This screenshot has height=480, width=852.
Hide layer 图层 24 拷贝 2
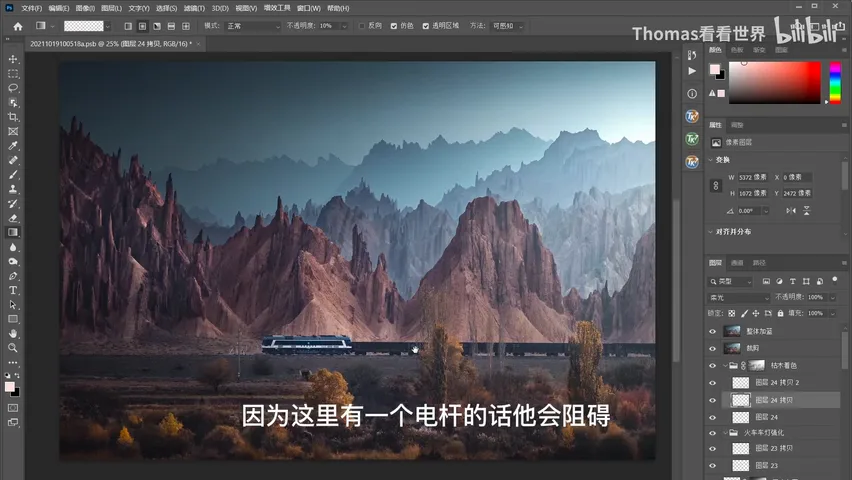(x=712, y=383)
